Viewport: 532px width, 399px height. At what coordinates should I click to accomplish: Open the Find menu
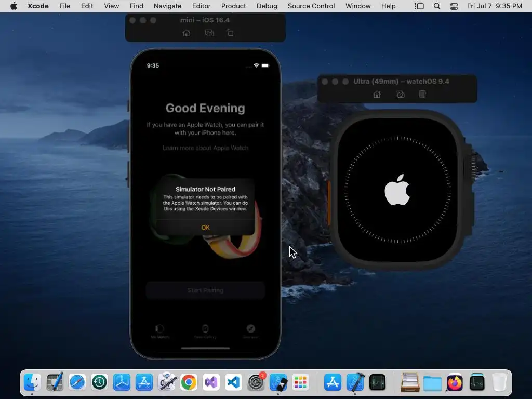click(x=137, y=6)
